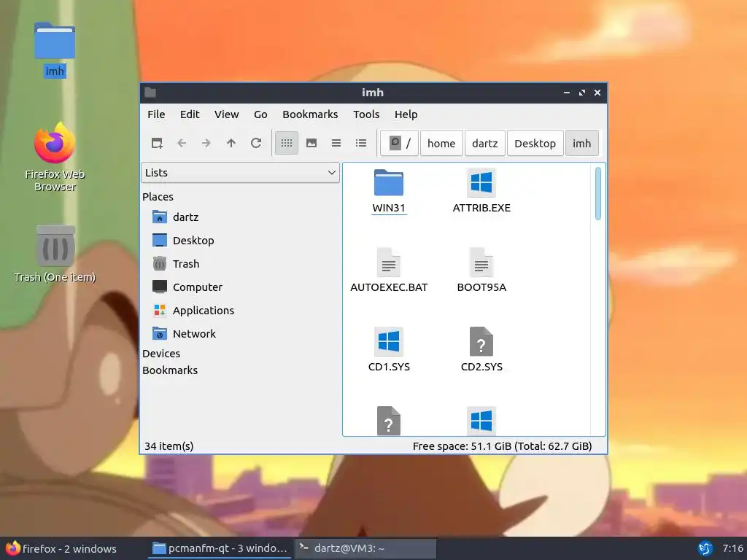747x560 pixels.
Task: Click the 34 item(s) status text
Action: coord(169,446)
